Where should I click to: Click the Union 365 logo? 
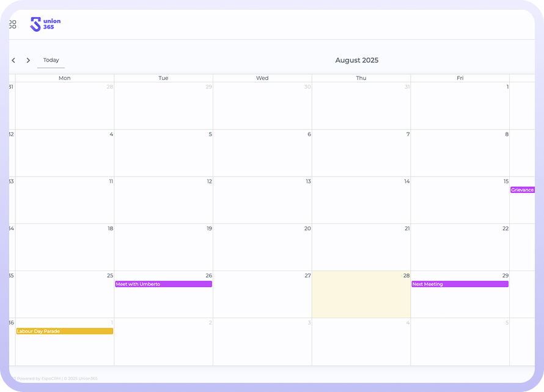[46, 24]
